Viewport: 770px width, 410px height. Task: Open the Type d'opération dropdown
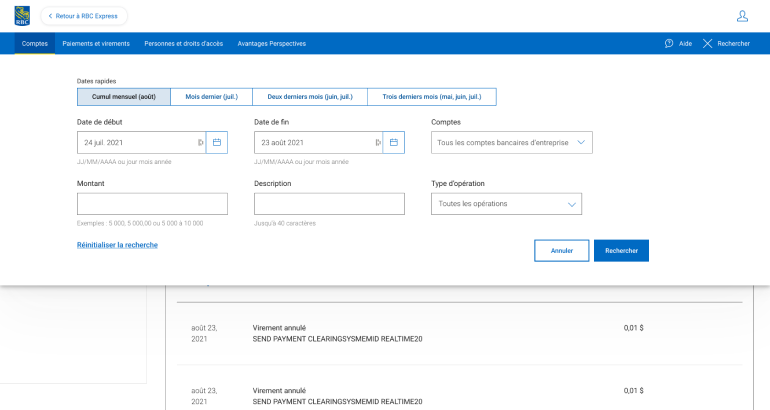(x=506, y=204)
